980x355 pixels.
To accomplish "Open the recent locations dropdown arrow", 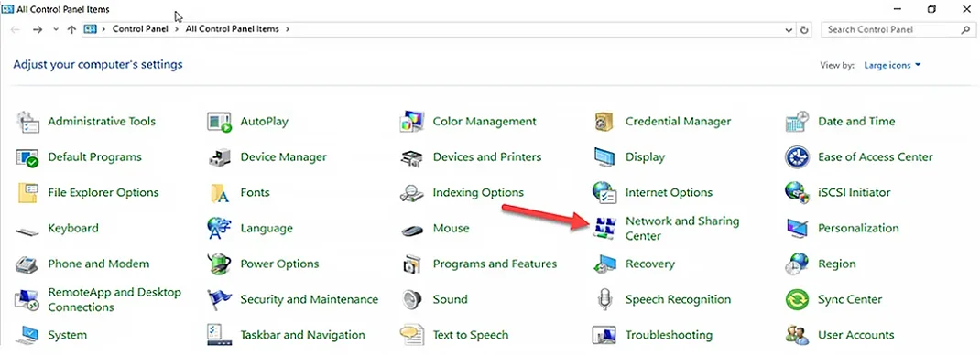I will [56, 29].
